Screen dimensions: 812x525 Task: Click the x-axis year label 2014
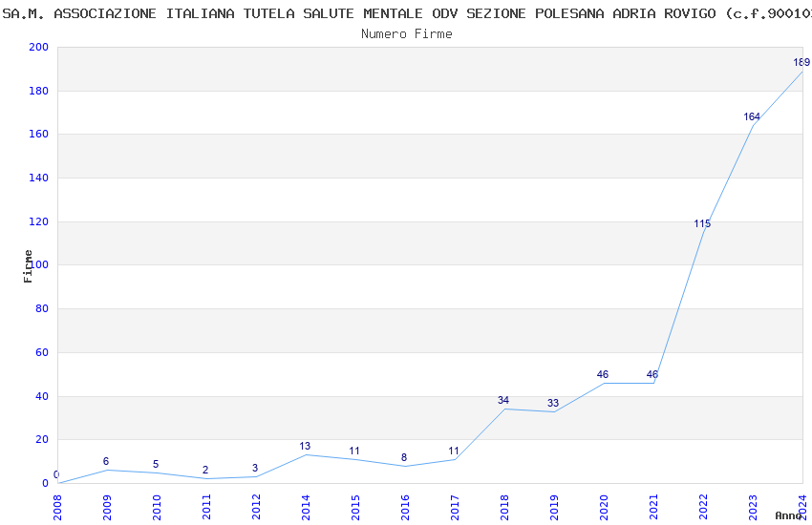coord(306,508)
